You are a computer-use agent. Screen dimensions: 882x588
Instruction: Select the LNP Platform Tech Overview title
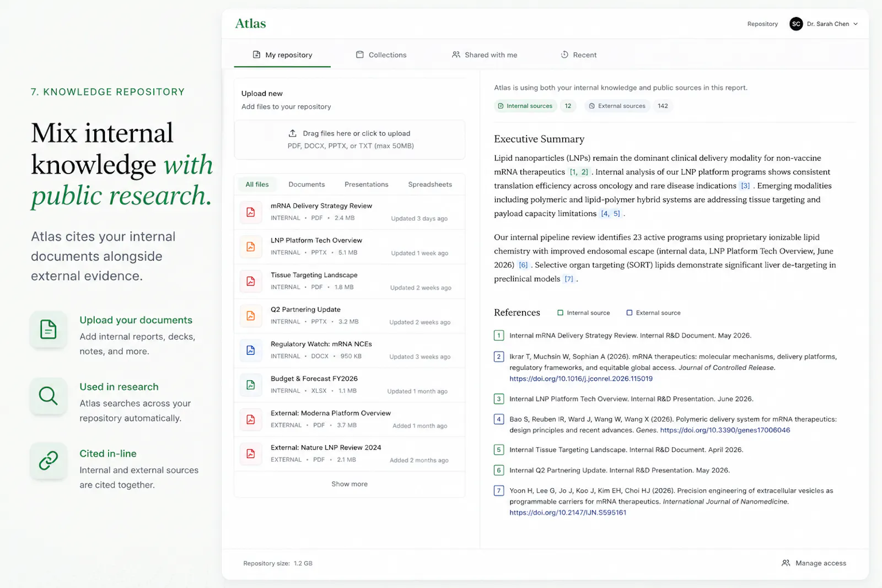tap(316, 241)
